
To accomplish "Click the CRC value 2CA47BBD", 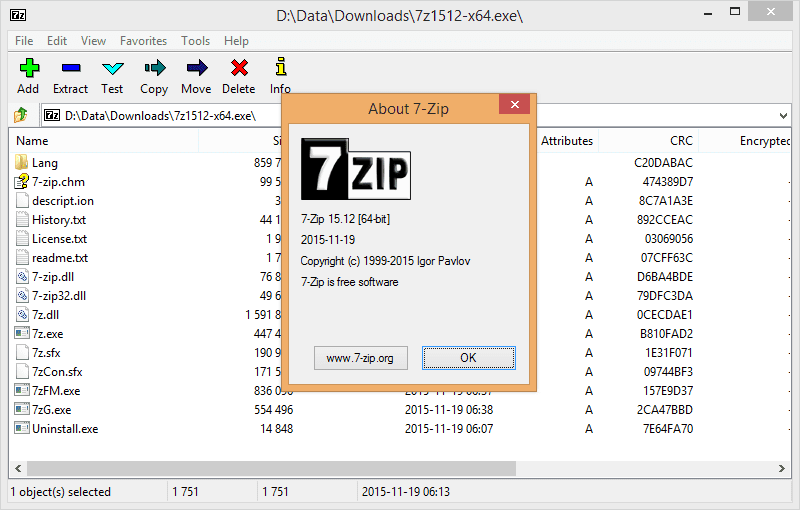I will coord(665,410).
